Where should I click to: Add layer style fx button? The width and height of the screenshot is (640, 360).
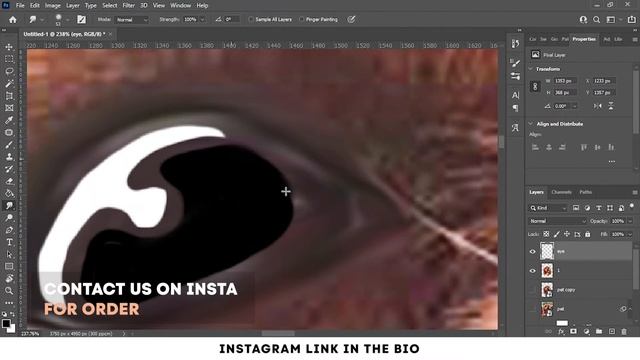coord(561,331)
